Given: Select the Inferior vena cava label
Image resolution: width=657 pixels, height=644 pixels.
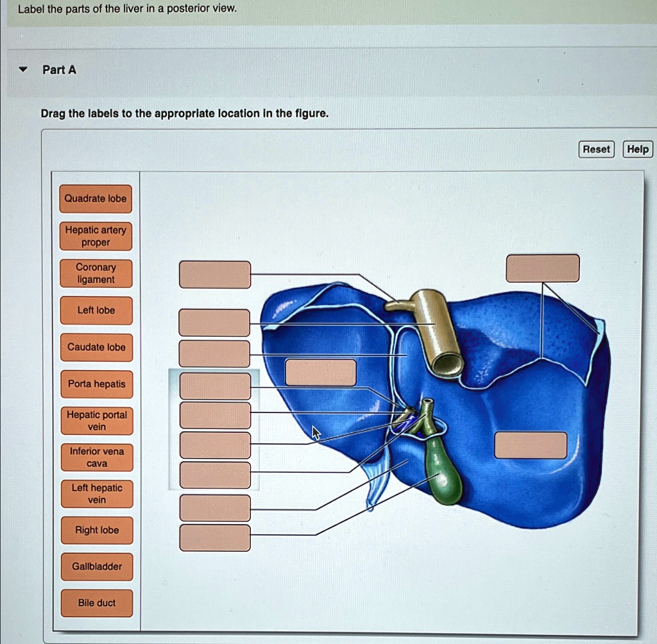Looking at the screenshot, I should [96, 457].
